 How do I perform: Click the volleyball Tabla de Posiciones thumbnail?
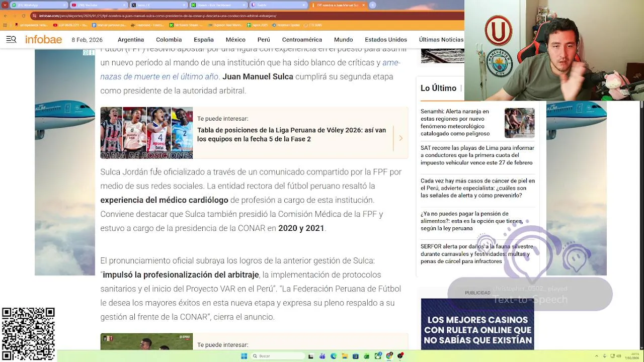point(146,133)
